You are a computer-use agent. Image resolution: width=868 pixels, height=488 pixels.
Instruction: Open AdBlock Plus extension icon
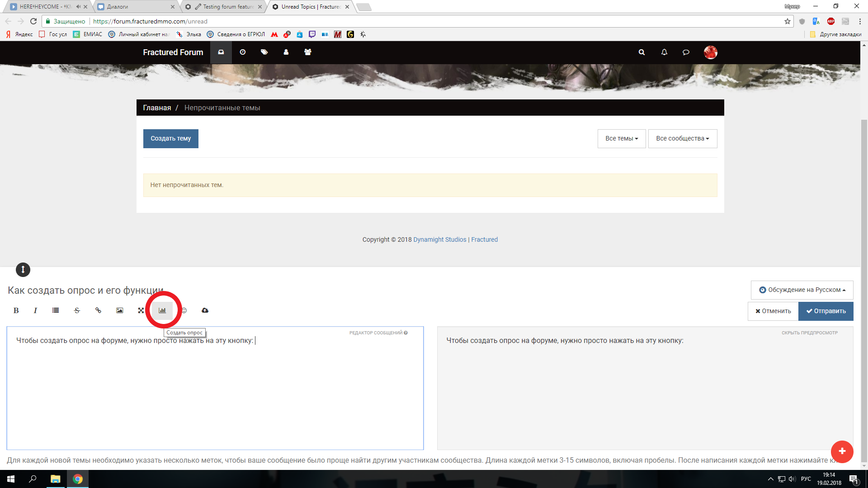(x=831, y=21)
